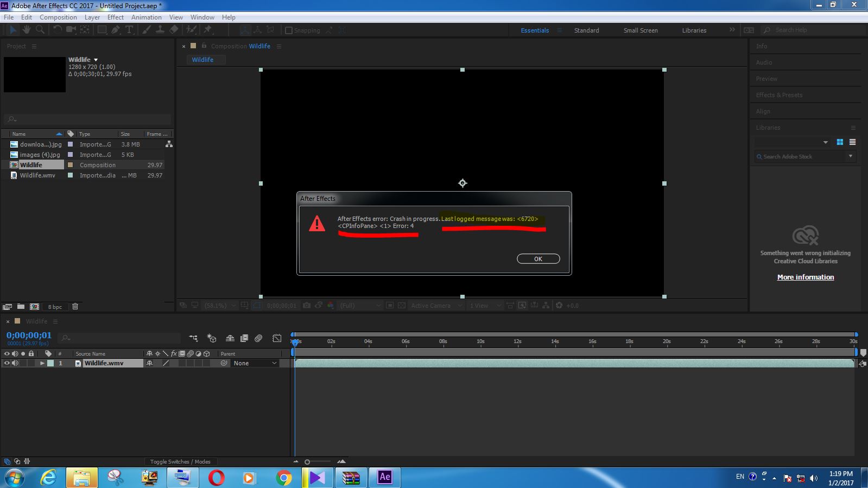
Task: Open the Active Camera view dropdown
Action: pos(436,306)
